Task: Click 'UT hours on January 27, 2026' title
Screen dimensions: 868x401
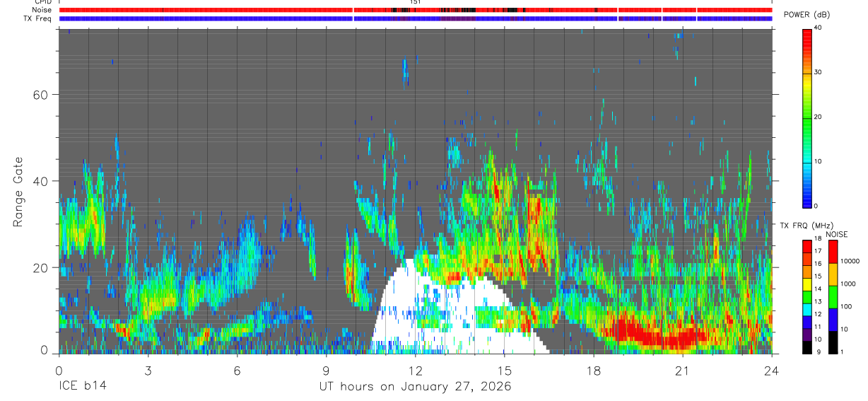Action: tap(415, 387)
